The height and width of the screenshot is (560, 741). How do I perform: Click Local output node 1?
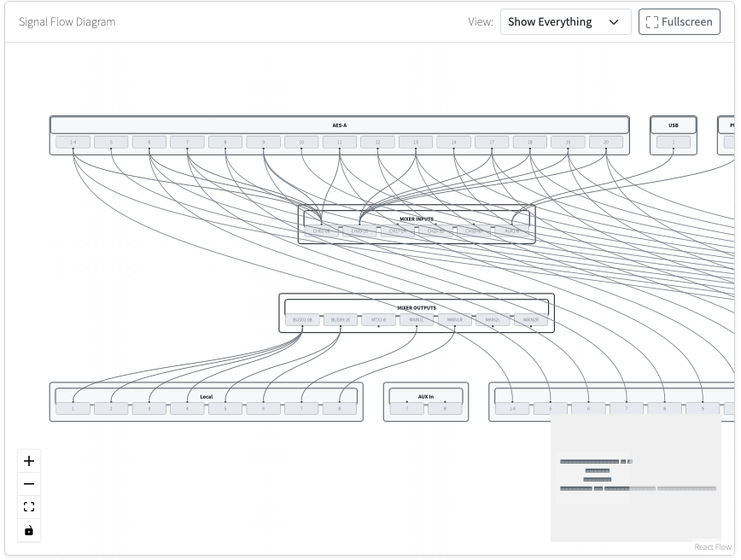73,409
